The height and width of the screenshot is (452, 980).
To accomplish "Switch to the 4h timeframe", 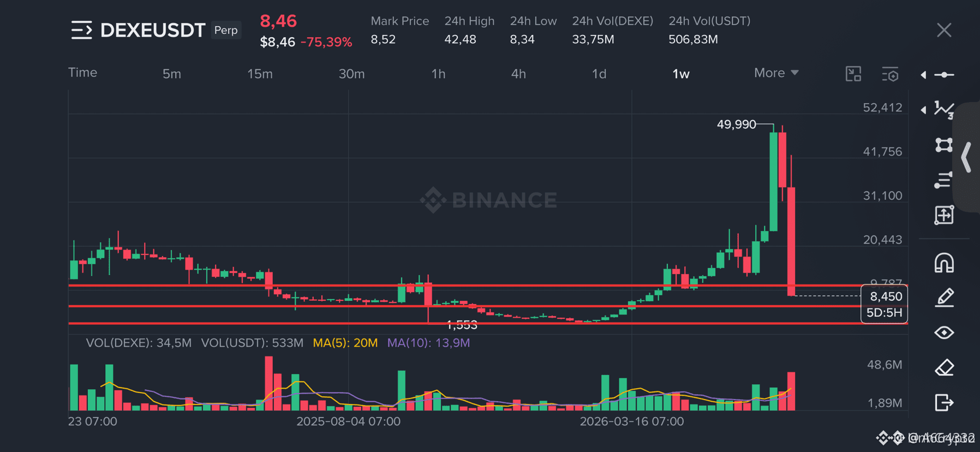I will click(x=518, y=74).
